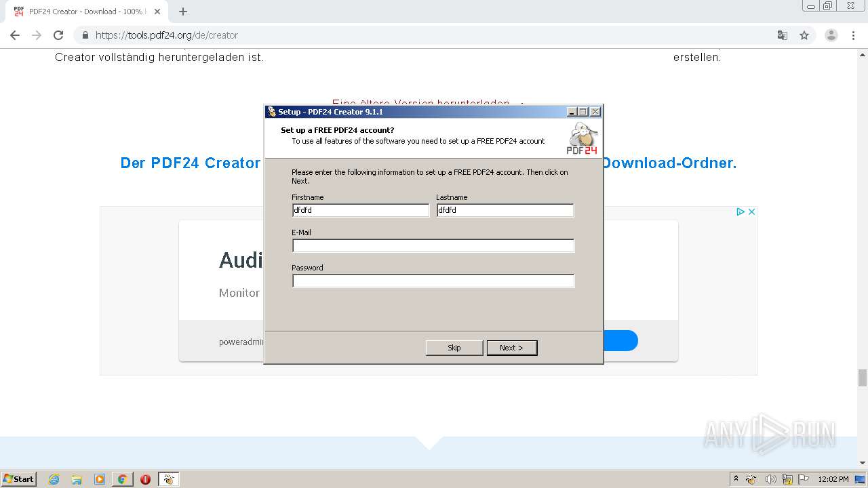Click the system clock 12:02 PM

(833, 479)
